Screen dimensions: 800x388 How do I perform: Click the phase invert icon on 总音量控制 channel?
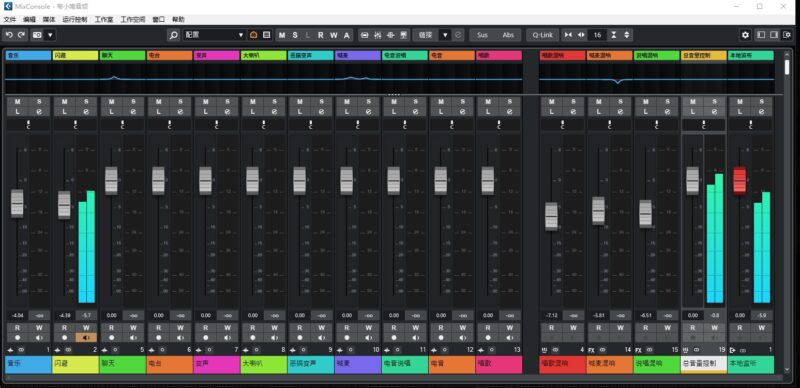[714, 112]
